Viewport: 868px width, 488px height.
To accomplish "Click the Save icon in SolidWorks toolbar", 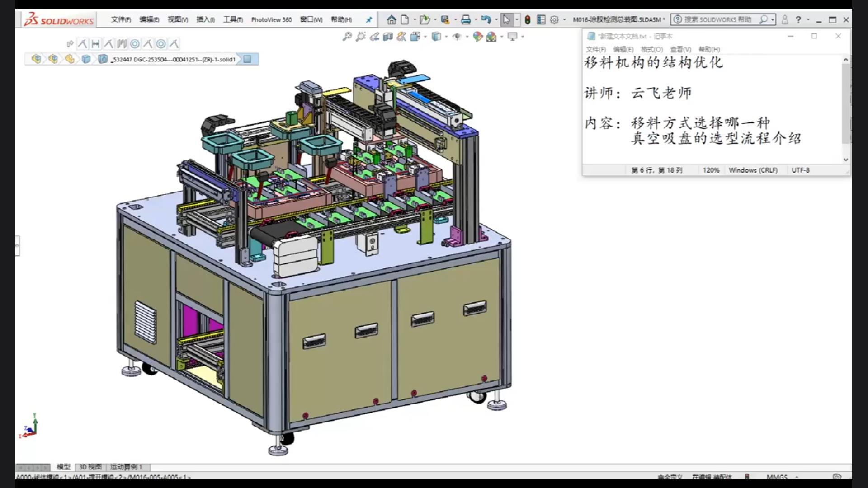I will click(x=445, y=19).
